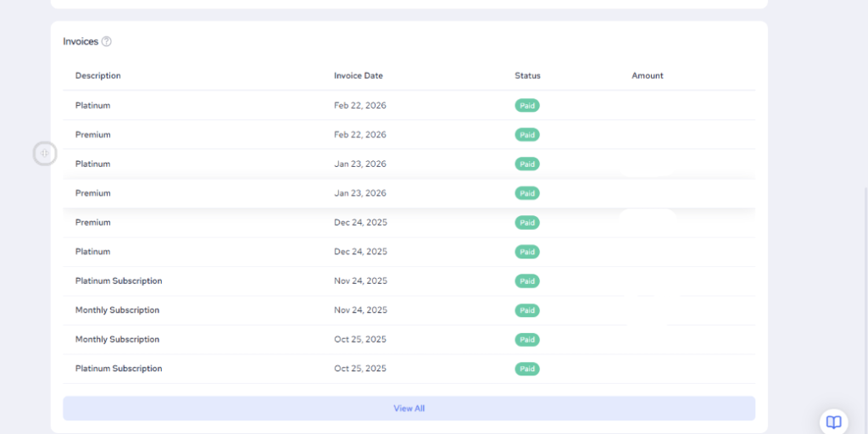This screenshot has height=434, width=868.
Task: Select the Amount column header
Action: pos(647,75)
